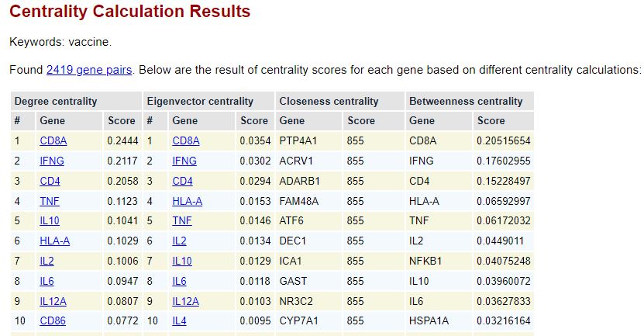Open IL2 link ranked seventh by degree
The image size is (644, 336).
click(46, 261)
